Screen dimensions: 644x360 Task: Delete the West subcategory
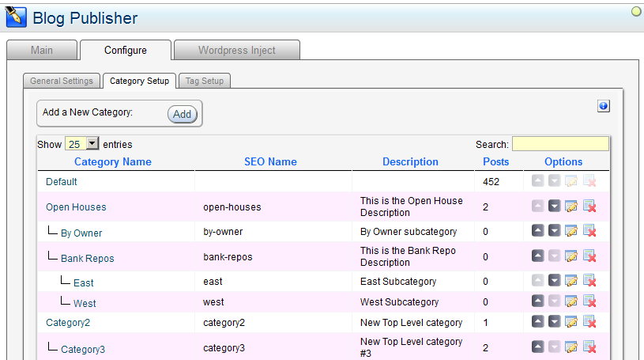pyautogui.click(x=589, y=301)
